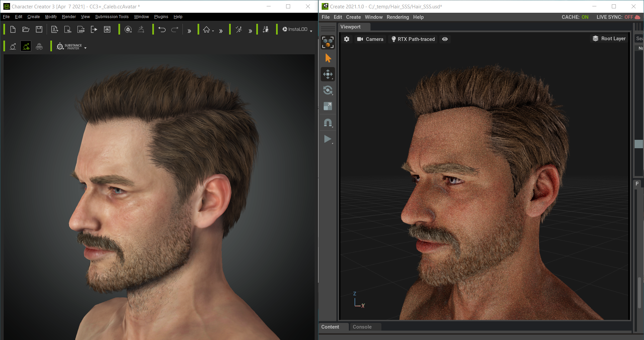Image resolution: width=644 pixels, height=340 pixels.
Task: Open RTX Path-traced renderer dropdown
Action: pyautogui.click(x=413, y=39)
